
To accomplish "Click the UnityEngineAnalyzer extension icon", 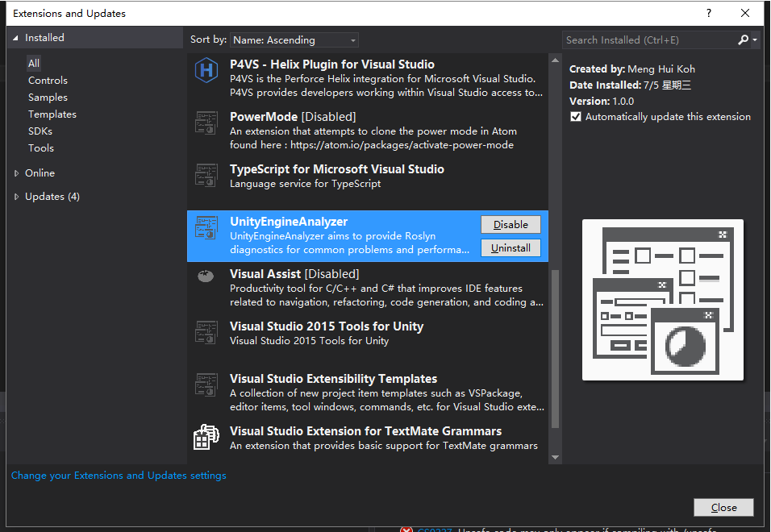I will [x=206, y=228].
